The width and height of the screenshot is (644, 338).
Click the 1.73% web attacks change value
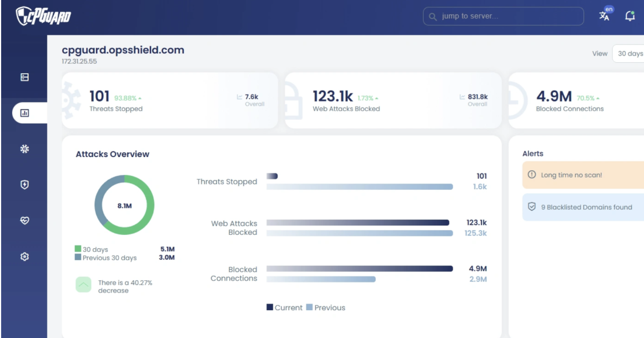365,98
